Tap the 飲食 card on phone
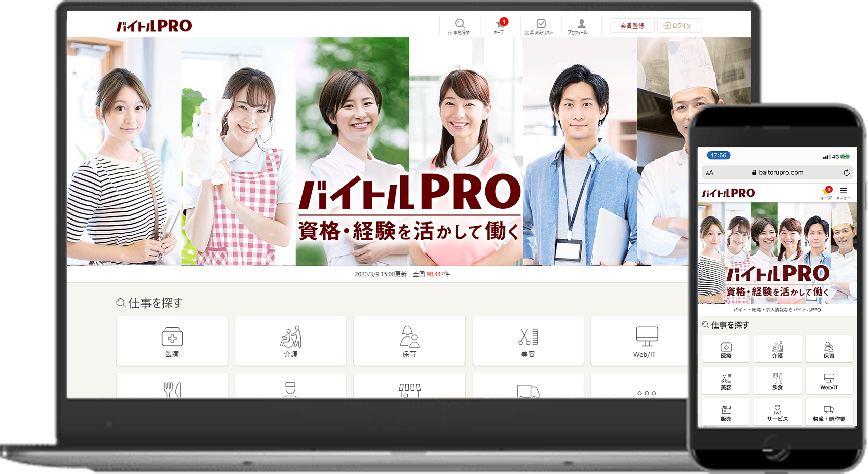 [777, 380]
